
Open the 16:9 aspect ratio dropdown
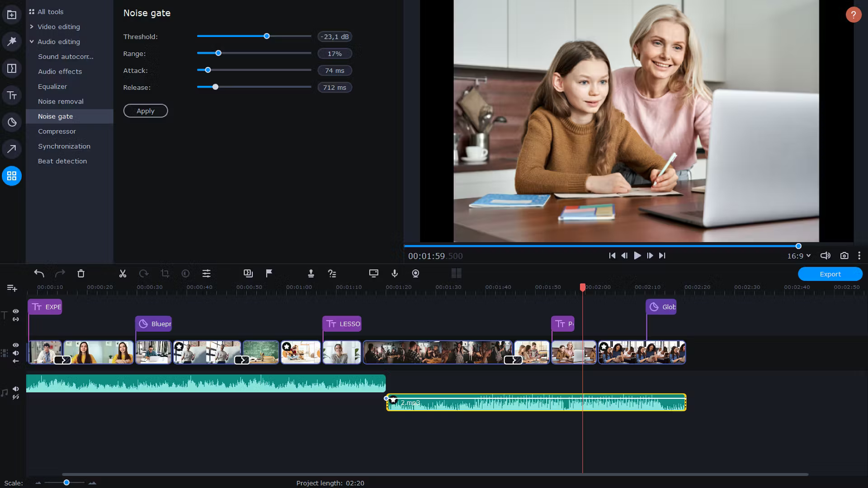tap(799, 256)
